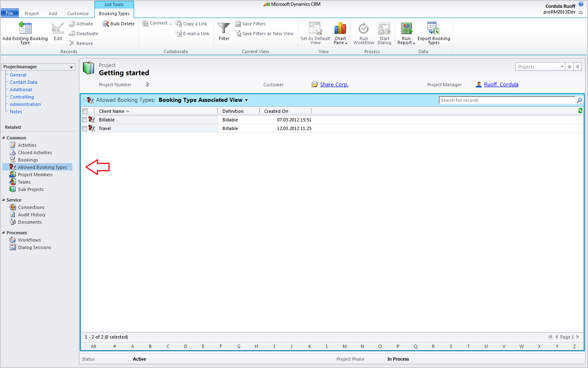Go to first page icon
The height and width of the screenshot is (368, 588).
(x=550, y=337)
